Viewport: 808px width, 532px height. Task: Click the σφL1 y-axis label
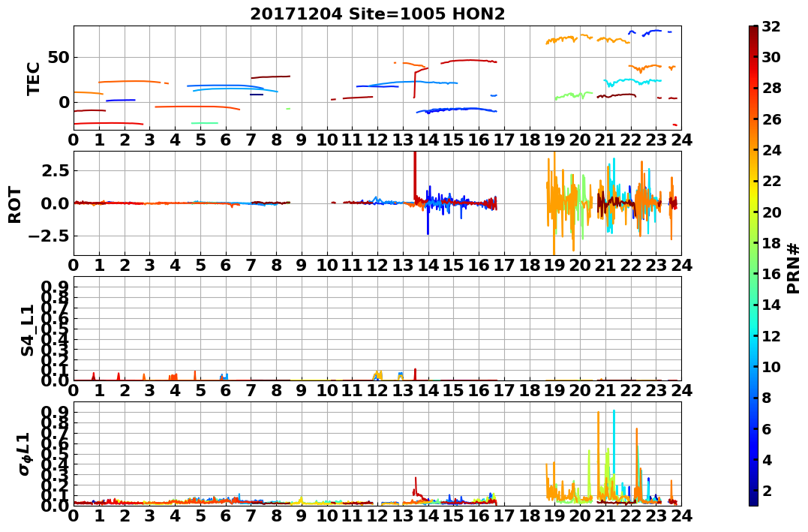pyautogui.click(x=25, y=454)
